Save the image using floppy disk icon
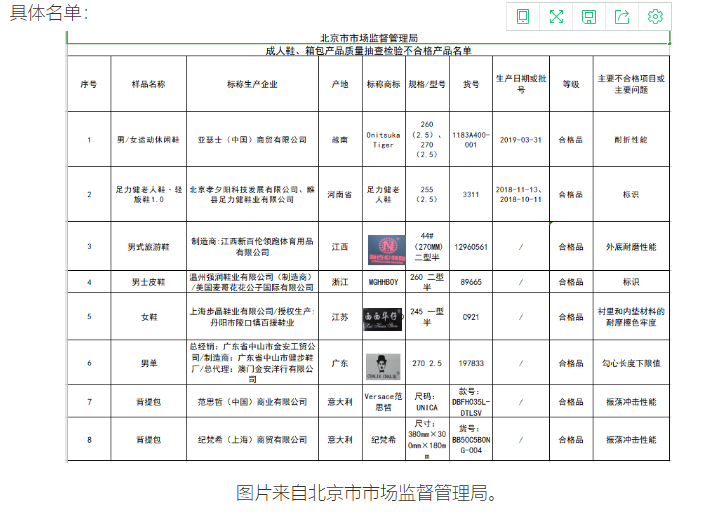The width and height of the screenshot is (702, 519). [x=589, y=16]
